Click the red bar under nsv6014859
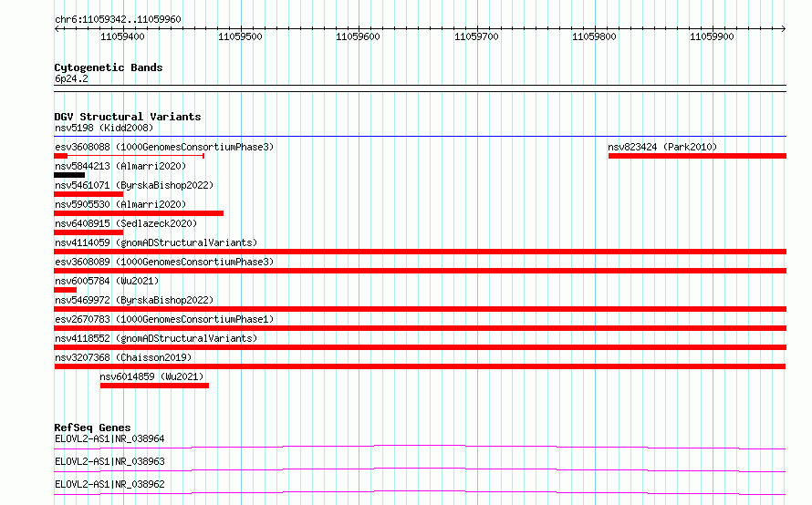The width and height of the screenshot is (812, 505). tap(154, 386)
